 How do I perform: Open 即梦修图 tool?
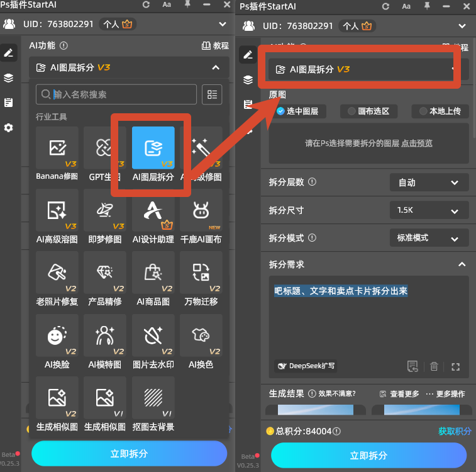(105, 217)
